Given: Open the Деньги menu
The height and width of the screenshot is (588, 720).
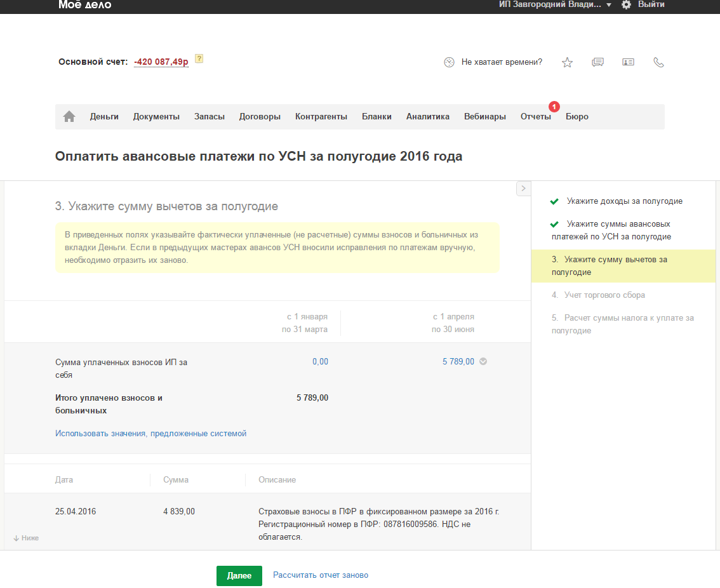Looking at the screenshot, I should 104,117.
